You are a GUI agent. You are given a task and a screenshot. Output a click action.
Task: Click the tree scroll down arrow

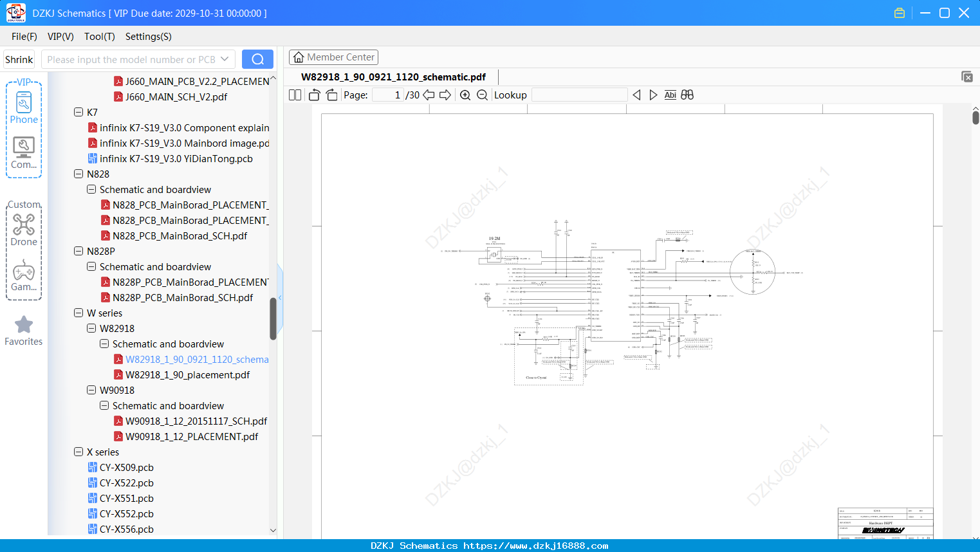tap(273, 531)
